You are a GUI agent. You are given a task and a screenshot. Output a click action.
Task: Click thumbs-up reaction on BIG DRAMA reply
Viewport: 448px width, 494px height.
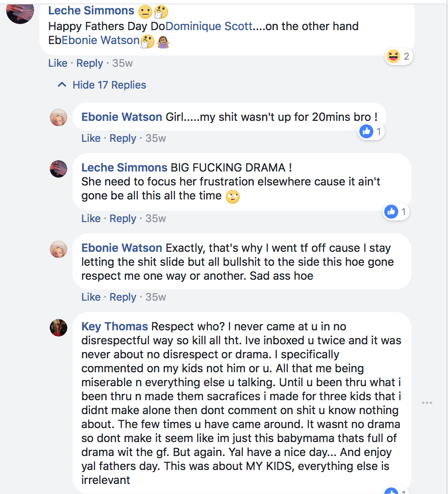391,212
